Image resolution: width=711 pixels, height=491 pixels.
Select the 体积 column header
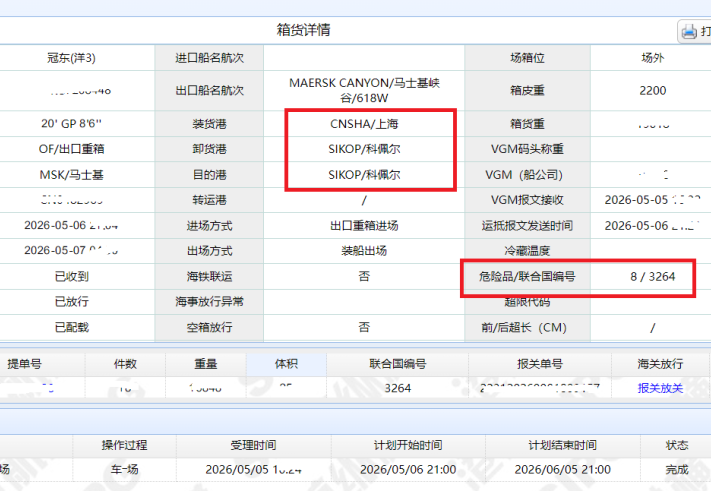pyautogui.click(x=286, y=364)
